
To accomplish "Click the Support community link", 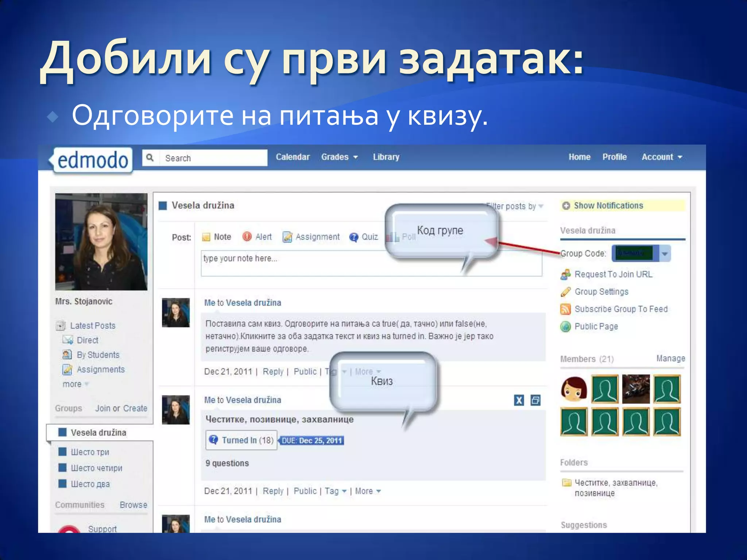I will tap(102, 529).
